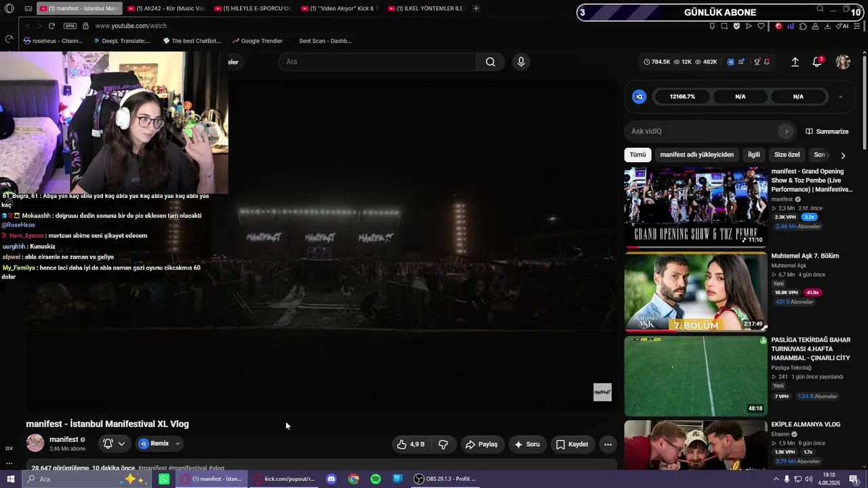Click the vidIQ extension icon in YouTube header
Viewport: 868px width, 488px height.
730,62
